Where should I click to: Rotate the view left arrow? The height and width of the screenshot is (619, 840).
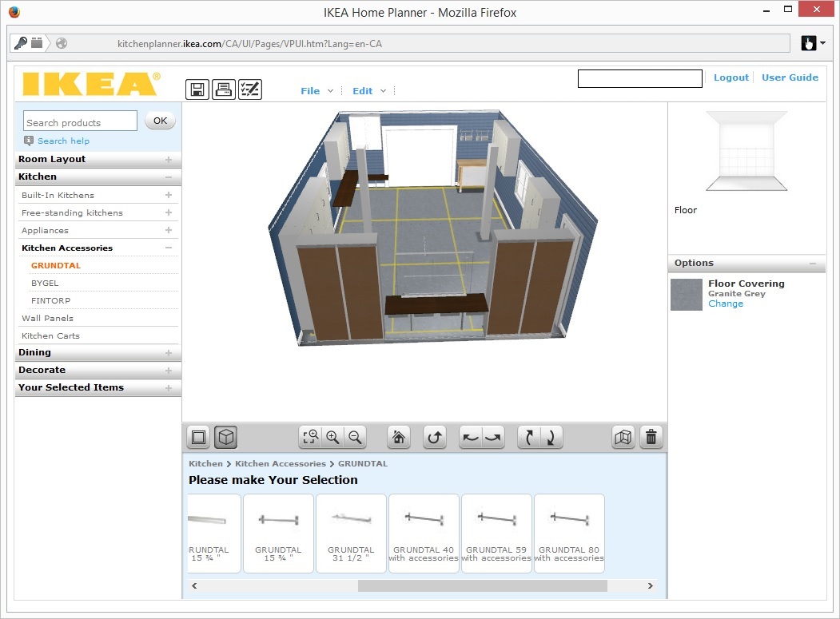(471, 438)
